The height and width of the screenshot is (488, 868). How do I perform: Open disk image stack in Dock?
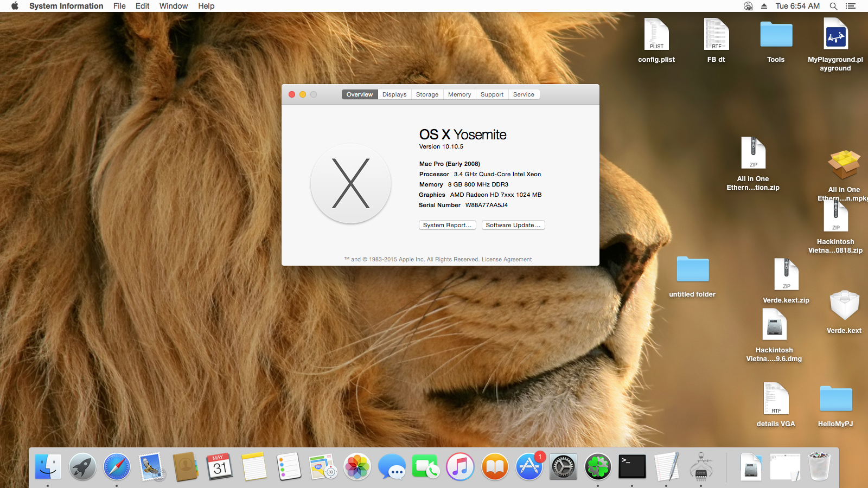point(751,466)
